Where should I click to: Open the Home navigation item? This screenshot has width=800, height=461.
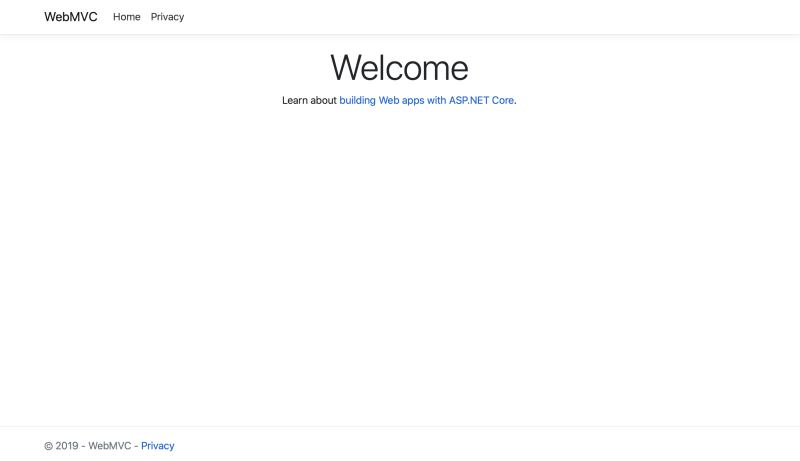pos(127,17)
